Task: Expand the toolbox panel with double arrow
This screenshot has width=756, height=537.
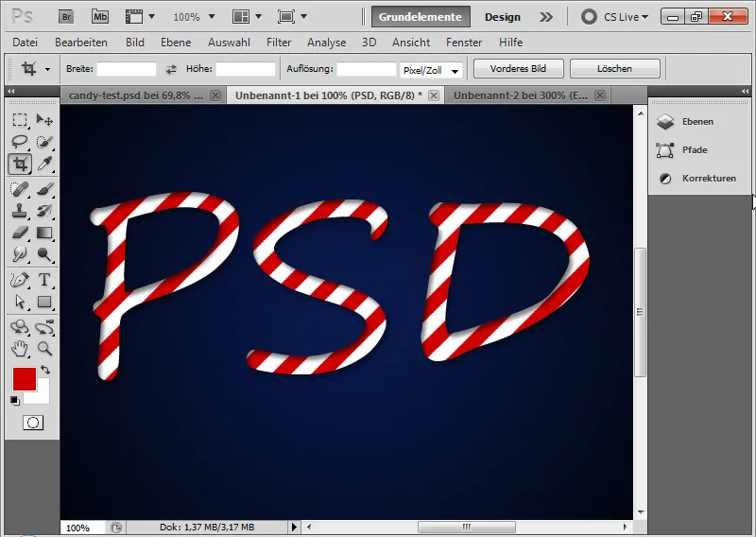Action: [x=10, y=91]
